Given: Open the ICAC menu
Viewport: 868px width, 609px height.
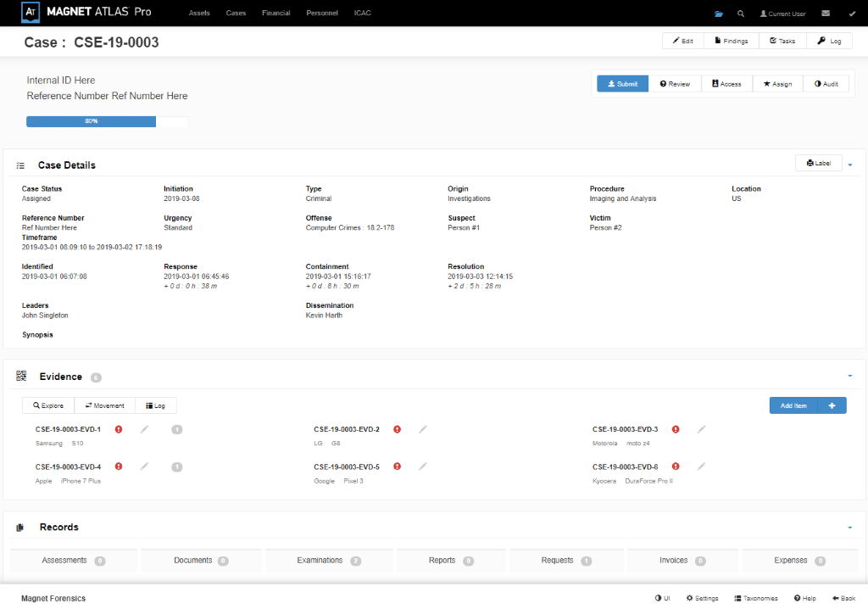Looking at the screenshot, I should [363, 13].
